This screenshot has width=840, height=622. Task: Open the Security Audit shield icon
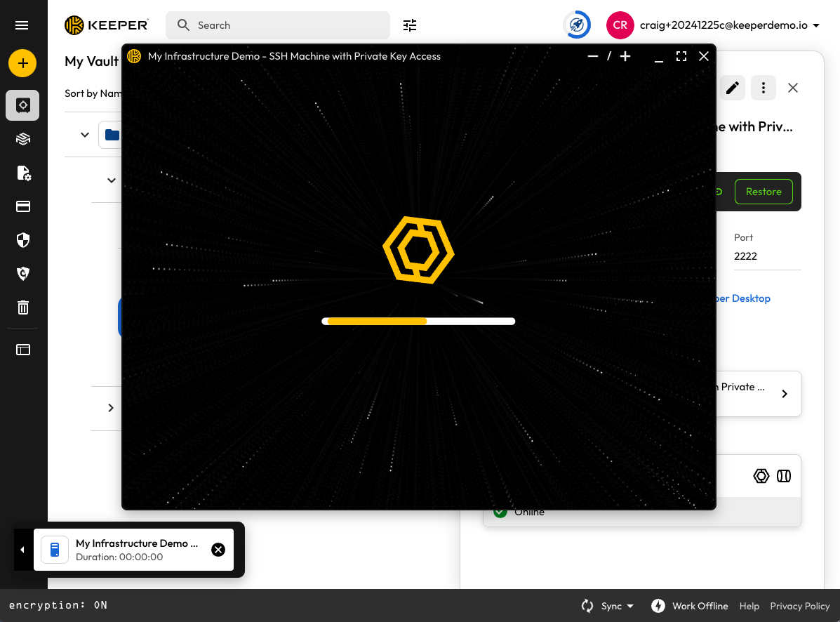tap(23, 241)
